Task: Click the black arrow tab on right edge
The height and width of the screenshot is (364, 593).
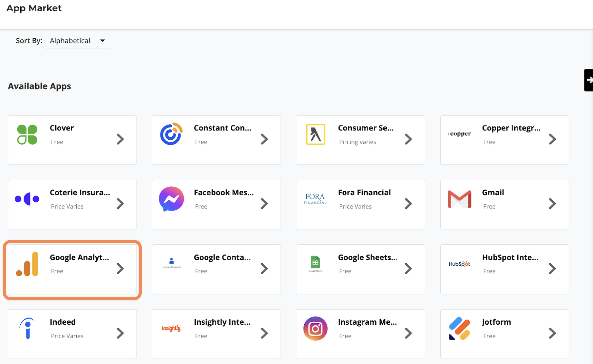Action: (589, 80)
